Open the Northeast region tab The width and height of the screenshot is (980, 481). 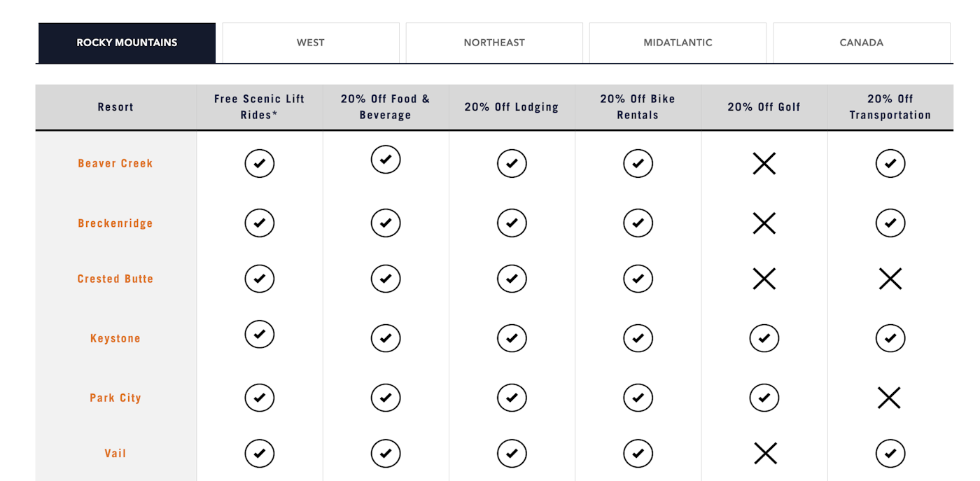point(494,43)
